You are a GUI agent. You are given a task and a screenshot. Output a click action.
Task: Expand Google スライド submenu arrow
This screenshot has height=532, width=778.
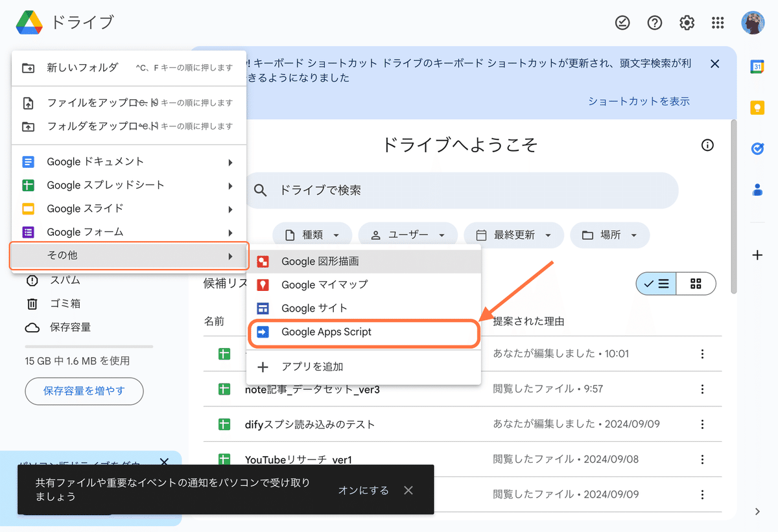(230, 209)
